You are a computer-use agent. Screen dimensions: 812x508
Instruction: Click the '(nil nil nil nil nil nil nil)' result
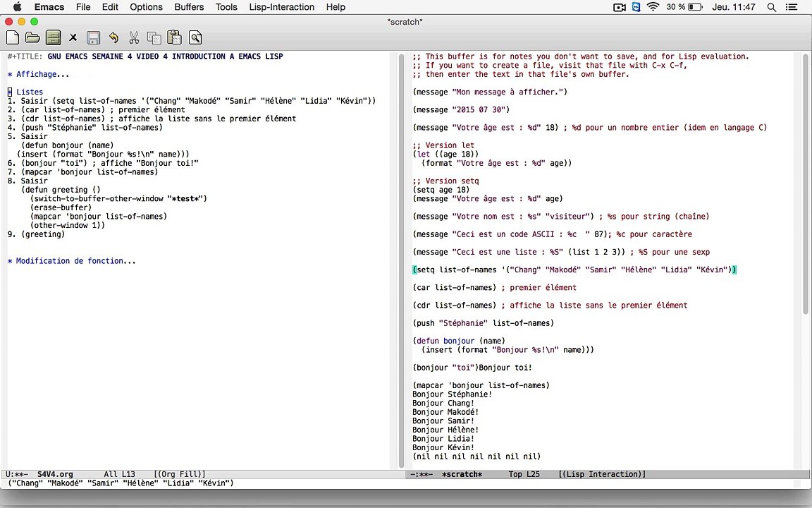[476, 456]
